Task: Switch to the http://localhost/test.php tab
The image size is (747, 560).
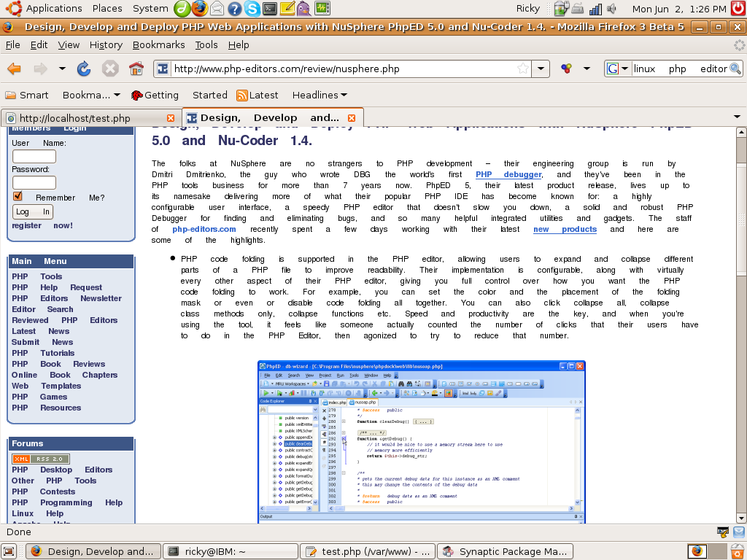Action: coord(90,118)
